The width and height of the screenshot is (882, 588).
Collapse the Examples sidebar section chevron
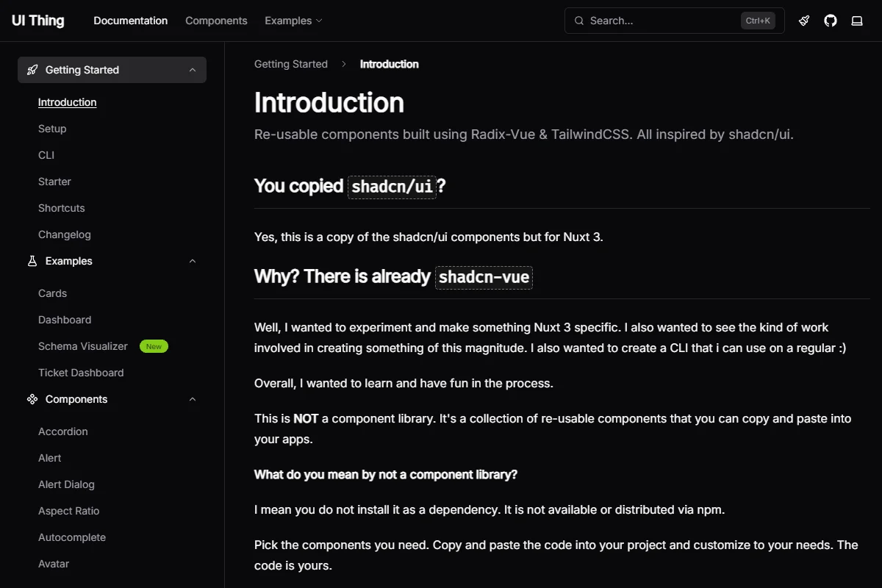coord(193,261)
